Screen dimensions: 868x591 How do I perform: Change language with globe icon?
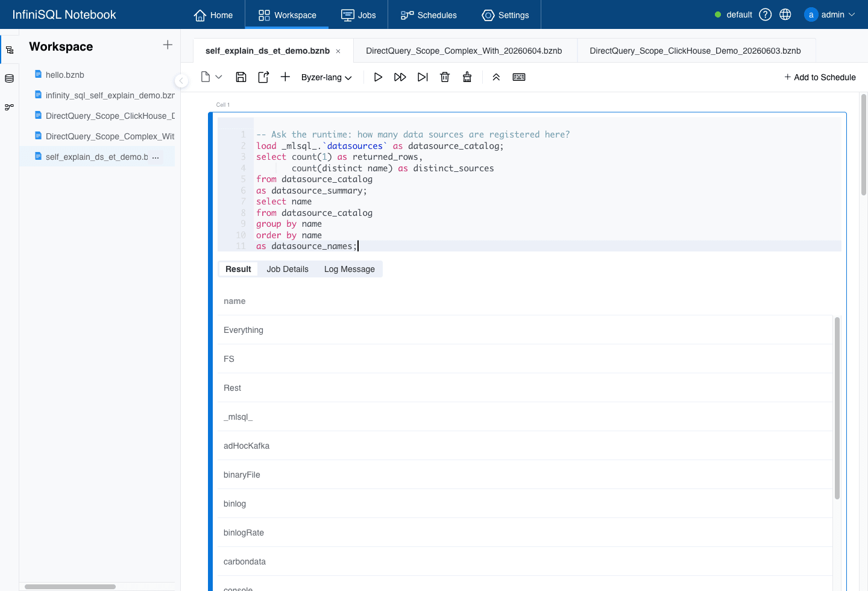[x=785, y=14]
